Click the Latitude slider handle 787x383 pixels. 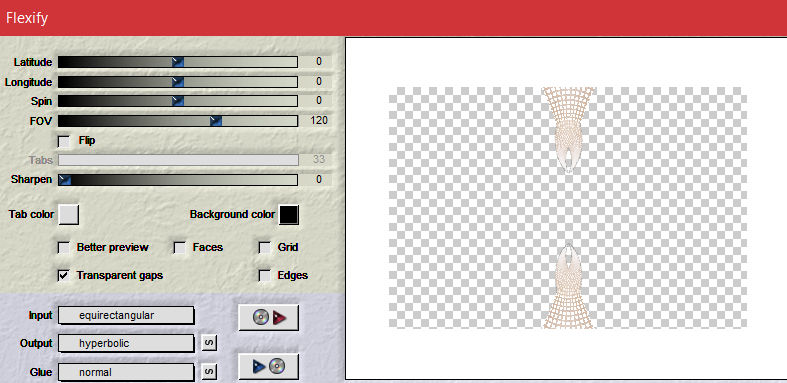178,62
